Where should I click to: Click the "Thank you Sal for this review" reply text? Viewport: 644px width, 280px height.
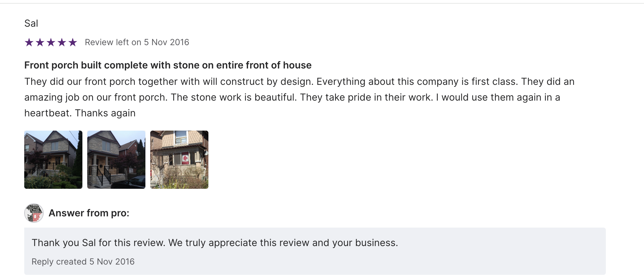214,243
